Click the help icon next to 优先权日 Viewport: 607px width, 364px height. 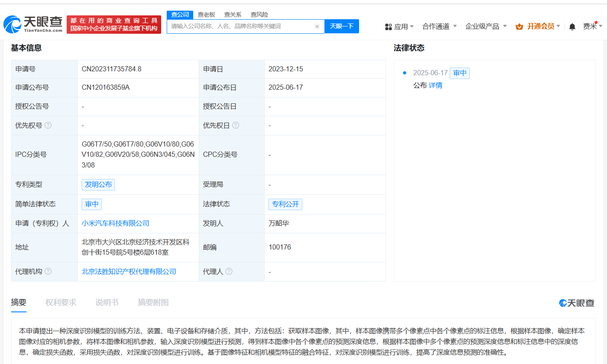(x=236, y=125)
